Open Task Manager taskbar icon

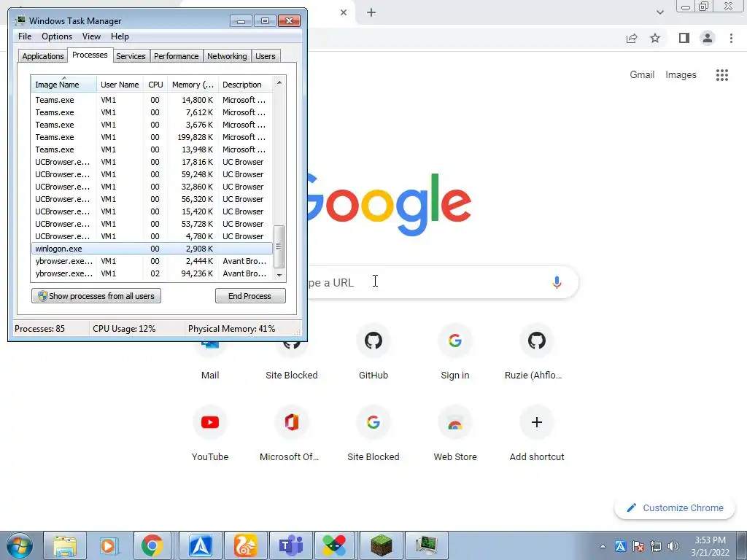[426, 545]
